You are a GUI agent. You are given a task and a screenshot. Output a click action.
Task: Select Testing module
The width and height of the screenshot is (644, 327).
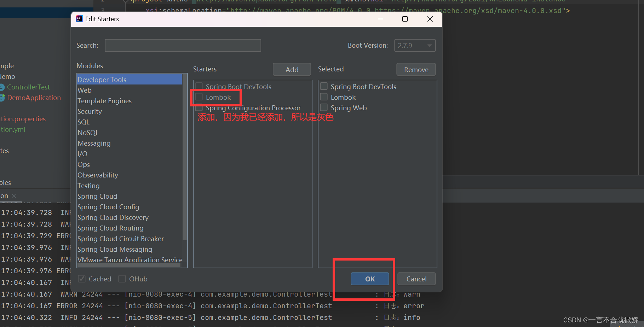point(130,186)
